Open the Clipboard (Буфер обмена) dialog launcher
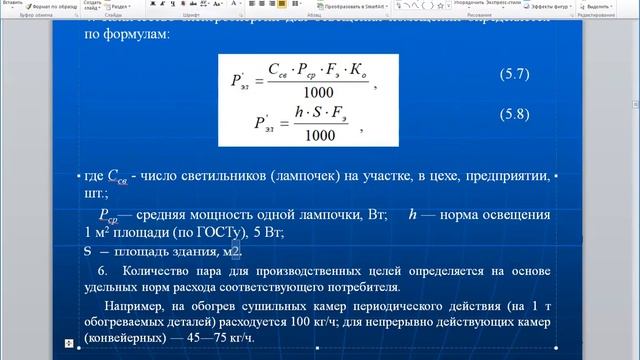Screen dimensions: 640x360 point(76,15)
